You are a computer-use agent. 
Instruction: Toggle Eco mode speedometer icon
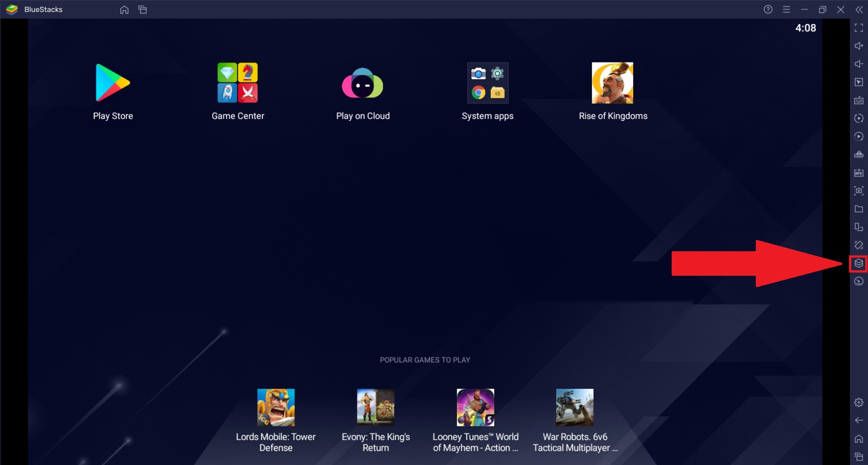coord(859,282)
